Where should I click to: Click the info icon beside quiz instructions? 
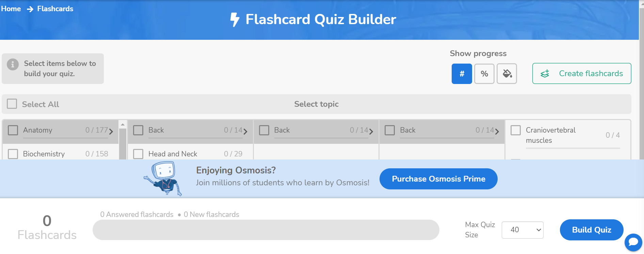click(x=13, y=64)
